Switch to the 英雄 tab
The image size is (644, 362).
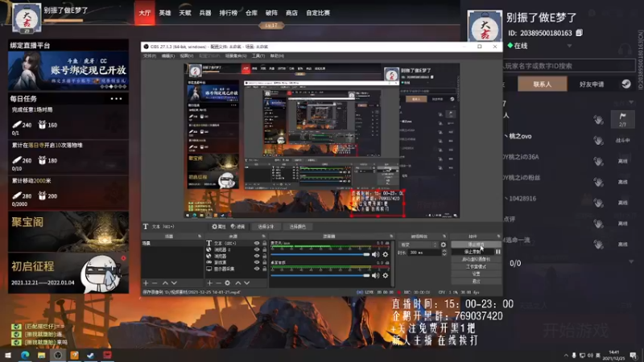(x=165, y=13)
